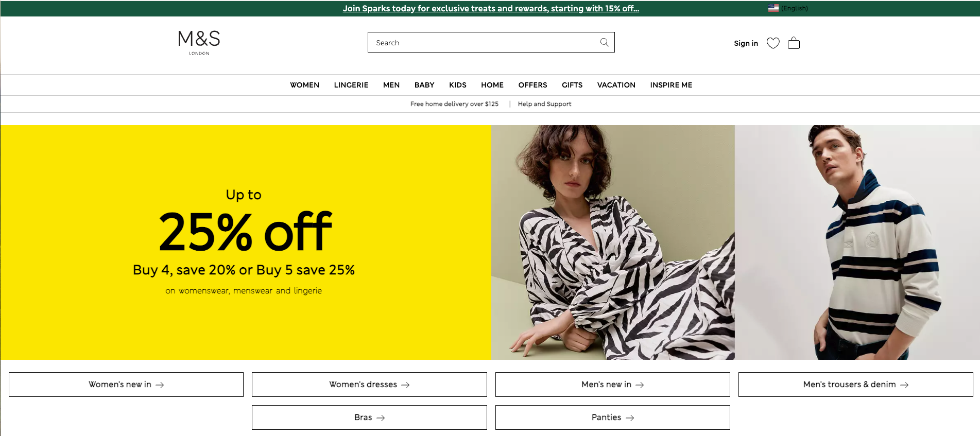Open the INSPIRE ME menu
The image size is (980, 436).
pyautogui.click(x=670, y=85)
